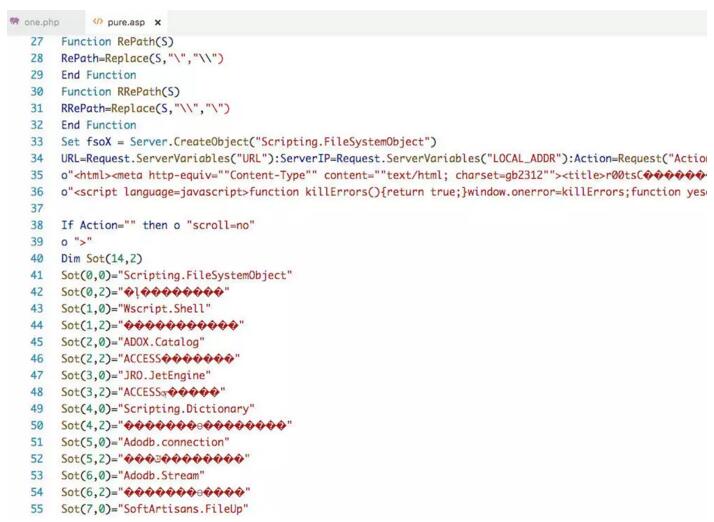Click line number 40 in gutter

pyautogui.click(x=37, y=259)
